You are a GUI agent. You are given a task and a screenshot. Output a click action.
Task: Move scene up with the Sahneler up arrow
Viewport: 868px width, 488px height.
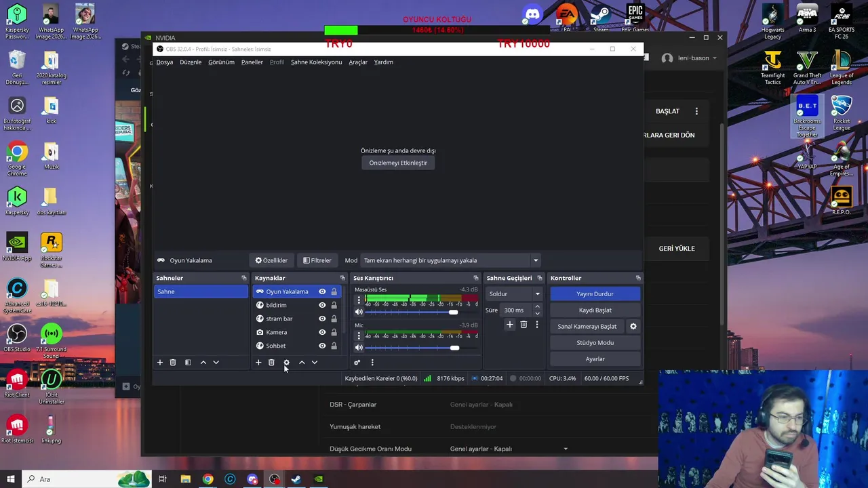click(203, 363)
